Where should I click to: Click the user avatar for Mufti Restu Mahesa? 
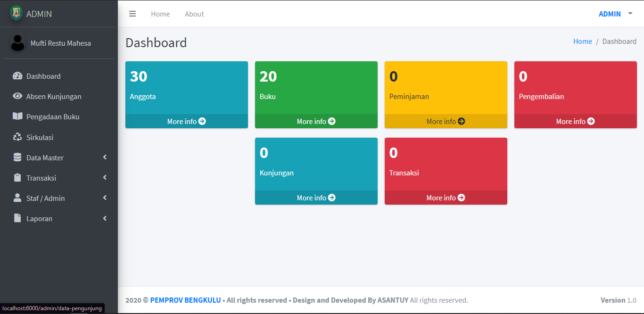[18, 43]
